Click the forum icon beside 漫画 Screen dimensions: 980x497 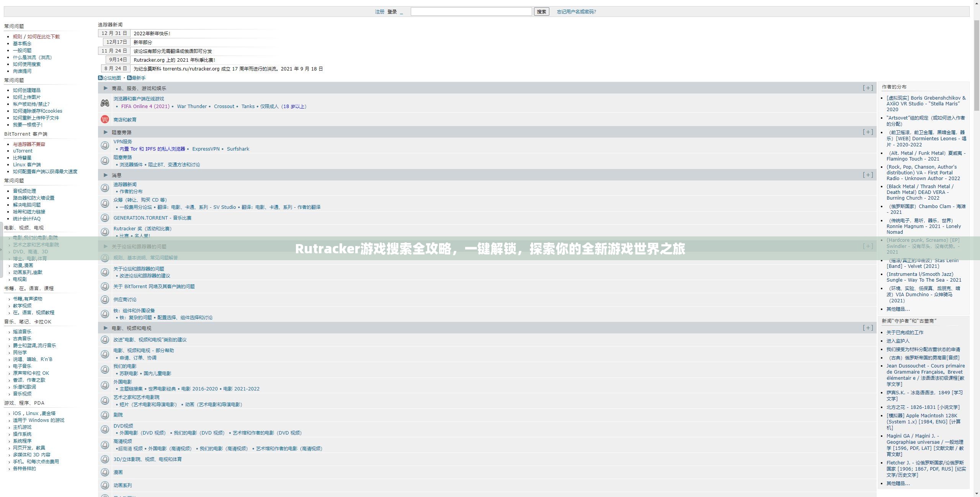tap(105, 472)
